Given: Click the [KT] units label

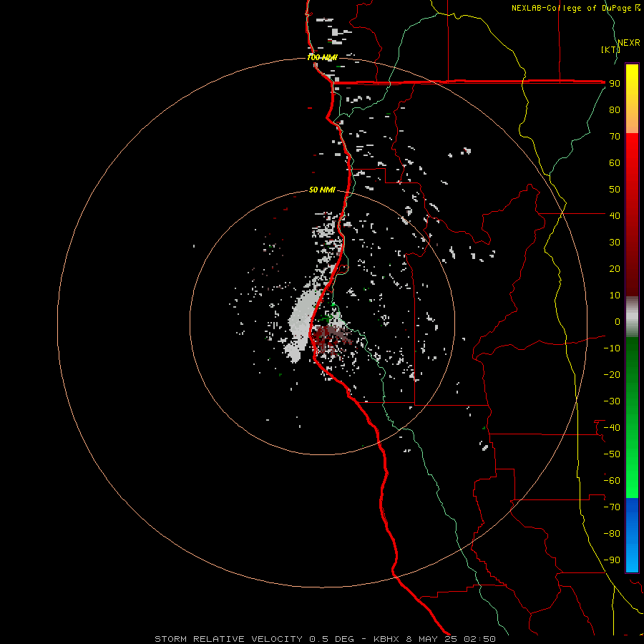Looking at the screenshot, I should [x=611, y=49].
